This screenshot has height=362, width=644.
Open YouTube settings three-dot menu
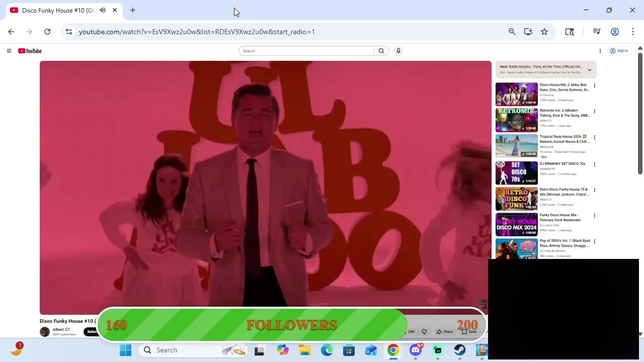coord(600,51)
